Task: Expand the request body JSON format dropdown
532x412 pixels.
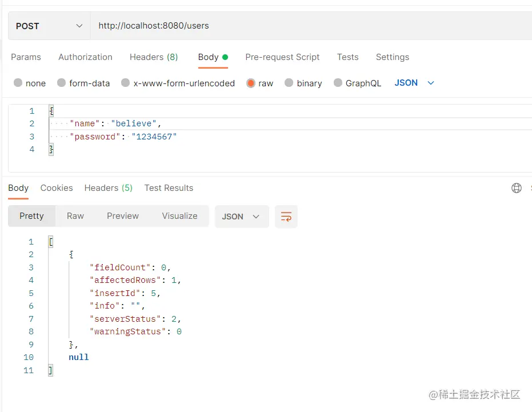Action: pyautogui.click(x=414, y=83)
